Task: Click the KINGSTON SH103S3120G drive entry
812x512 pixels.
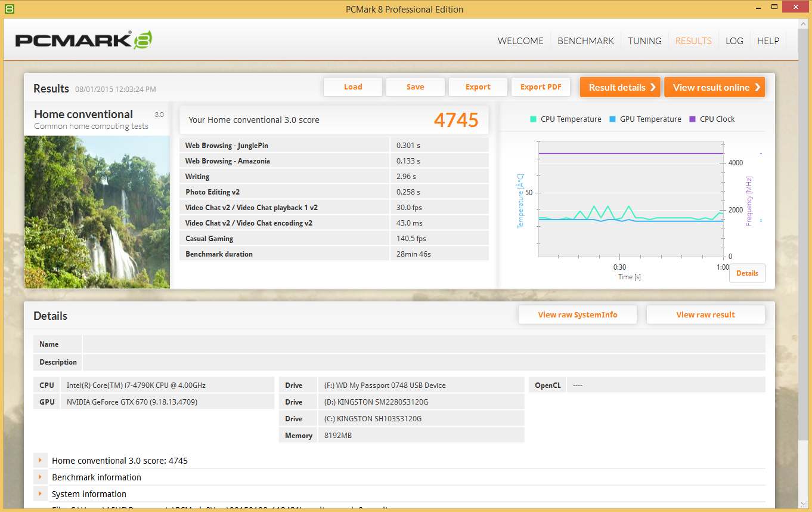Action: pyautogui.click(x=373, y=419)
